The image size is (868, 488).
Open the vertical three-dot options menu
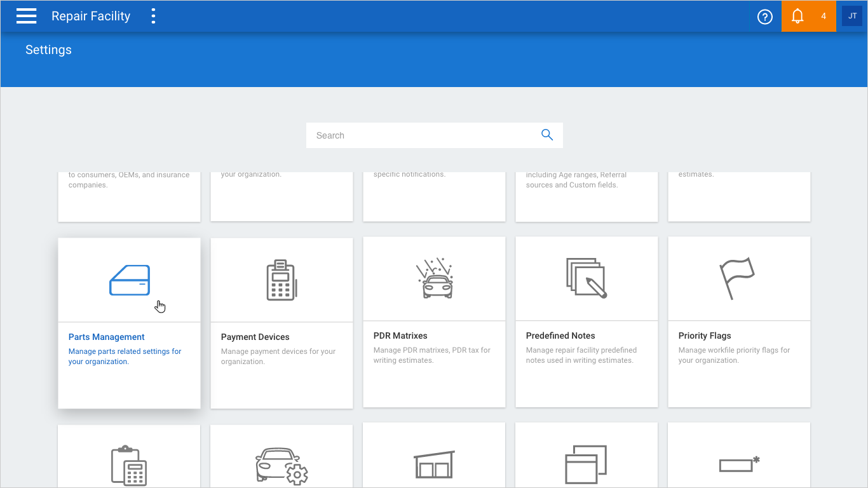pyautogui.click(x=153, y=16)
